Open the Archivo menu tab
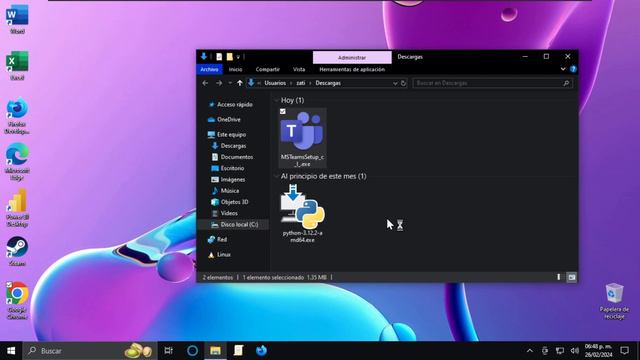Viewport: 640px width, 360px height. 209,69
